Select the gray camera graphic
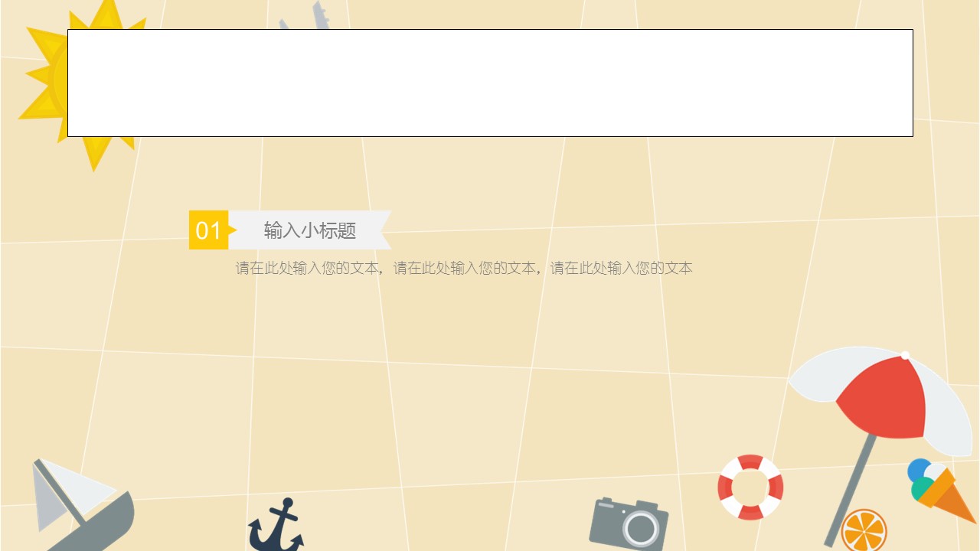 629,524
